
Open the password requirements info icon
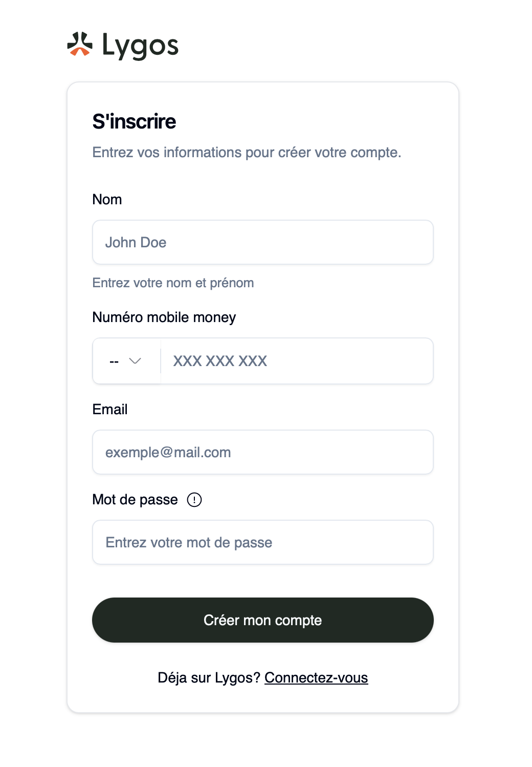pos(194,500)
